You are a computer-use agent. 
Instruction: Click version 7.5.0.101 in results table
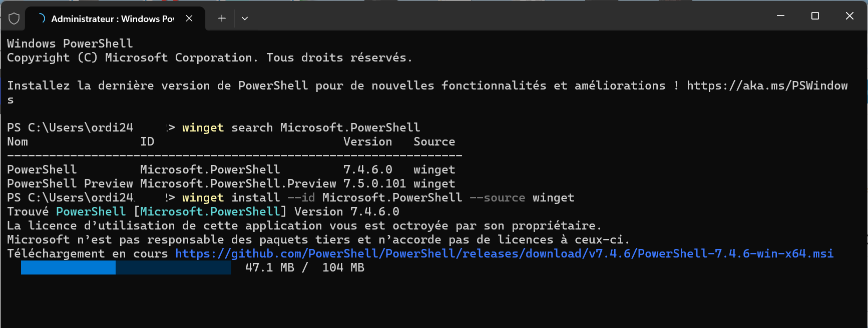pos(374,183)
